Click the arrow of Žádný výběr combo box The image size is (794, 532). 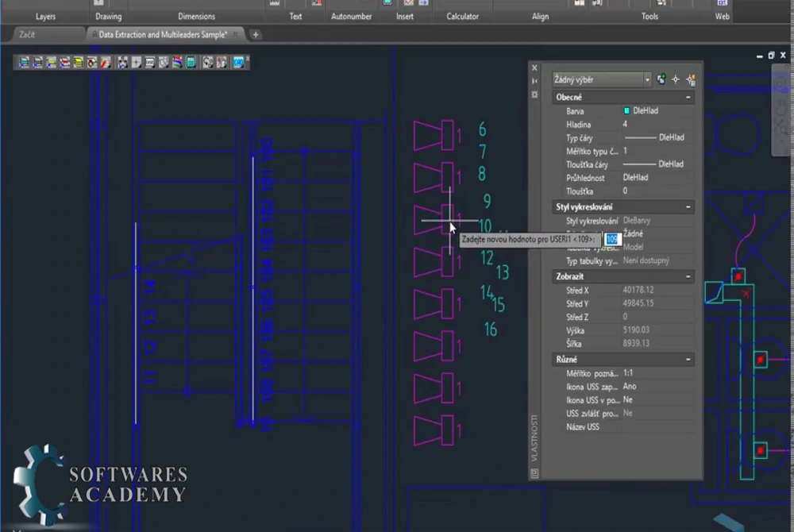(x=646, y=80)
